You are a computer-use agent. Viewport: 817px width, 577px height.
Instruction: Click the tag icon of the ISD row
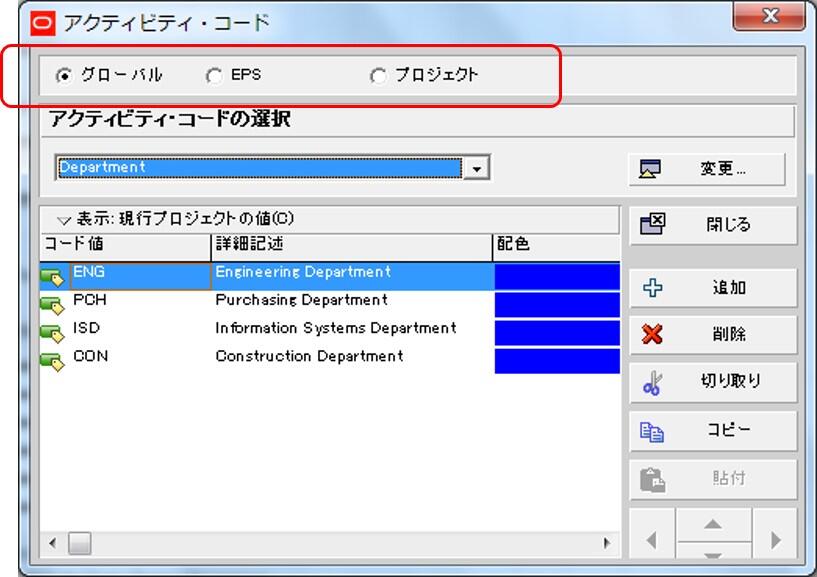[x=53, y=333]
